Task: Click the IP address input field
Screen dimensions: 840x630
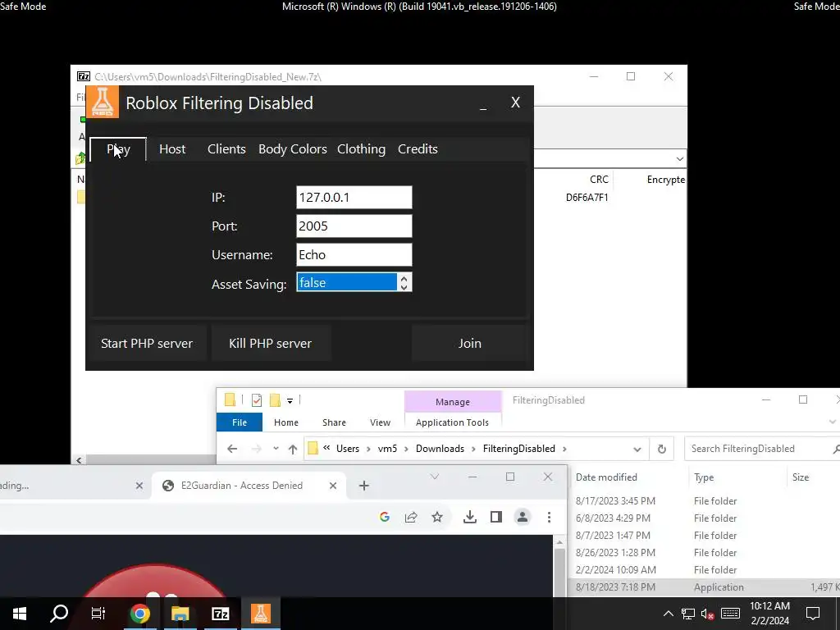Action: coord(354,197)
